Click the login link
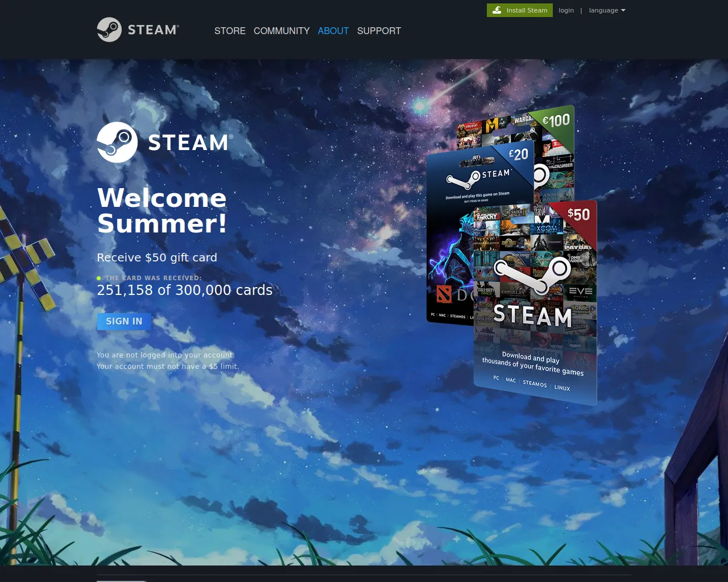The width and height of the screenshot is (728, 582). (x=566, y=10)
